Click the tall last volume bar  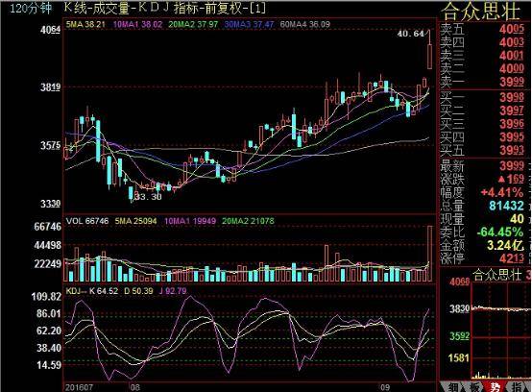pos(430,254)
